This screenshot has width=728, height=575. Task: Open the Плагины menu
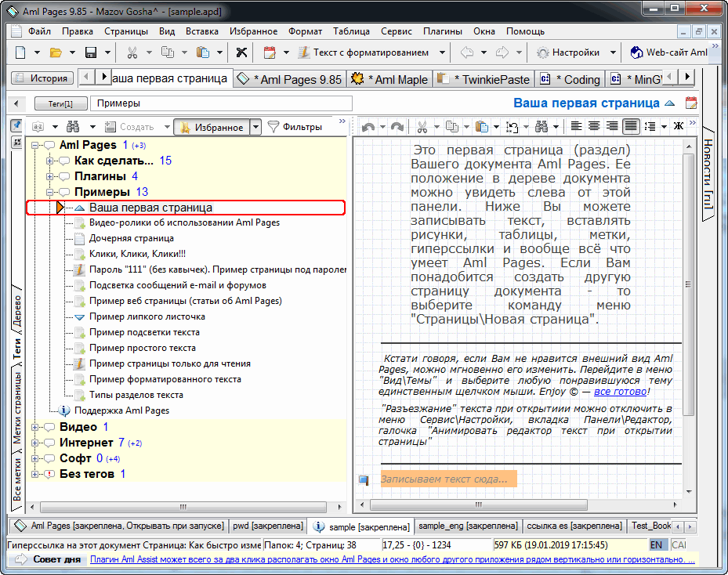(x=443, y=31)
